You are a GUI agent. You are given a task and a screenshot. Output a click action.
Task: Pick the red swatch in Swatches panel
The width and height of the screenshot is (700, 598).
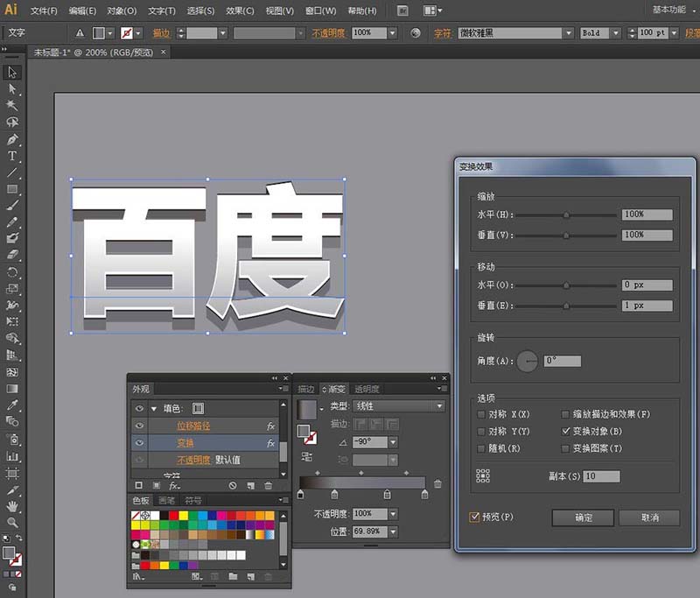[173, 516]
